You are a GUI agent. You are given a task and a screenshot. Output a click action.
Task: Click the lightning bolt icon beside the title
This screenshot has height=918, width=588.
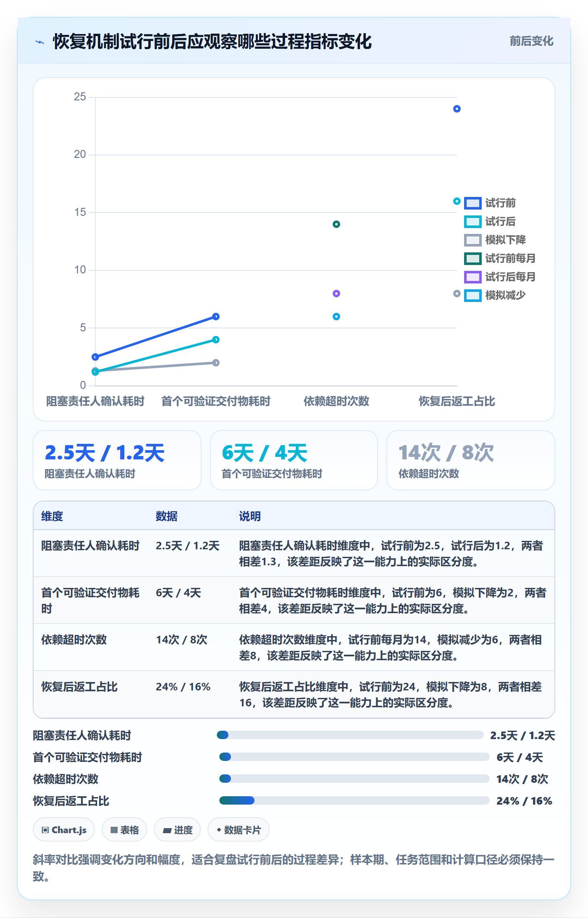(40, 42)
